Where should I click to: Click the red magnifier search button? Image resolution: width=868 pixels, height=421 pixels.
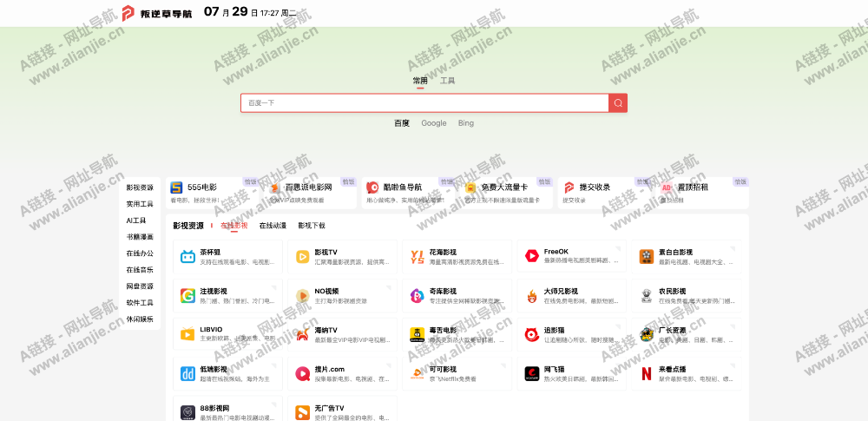[x=618, y=103]
